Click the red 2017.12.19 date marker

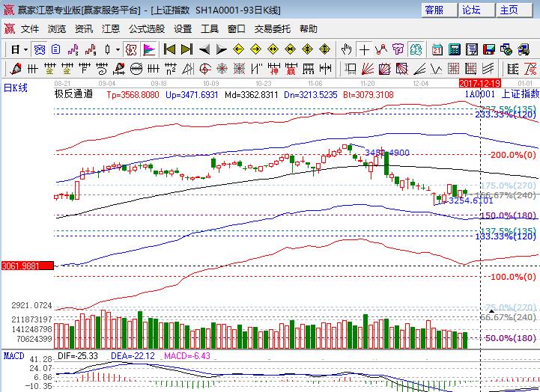coord(479,83)
